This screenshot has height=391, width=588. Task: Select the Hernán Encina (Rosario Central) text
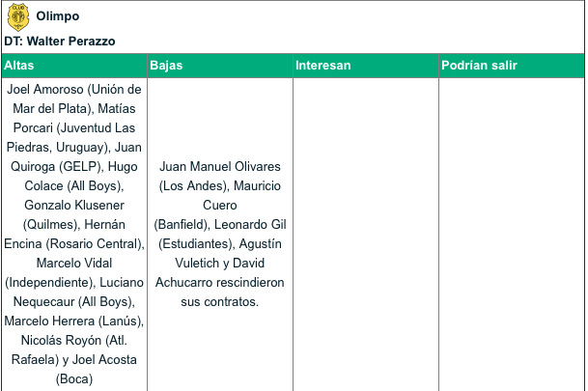[x=74, y=234]
